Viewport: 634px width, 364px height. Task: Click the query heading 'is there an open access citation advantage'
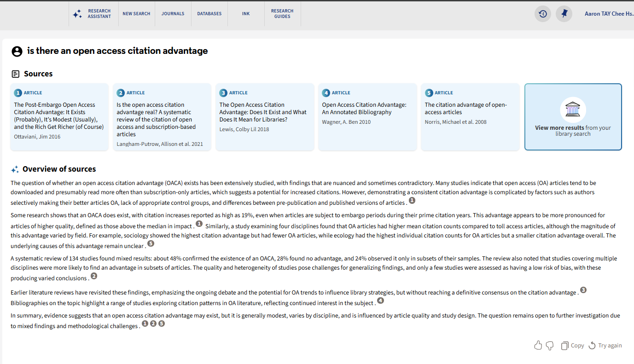tap(117, 51)
